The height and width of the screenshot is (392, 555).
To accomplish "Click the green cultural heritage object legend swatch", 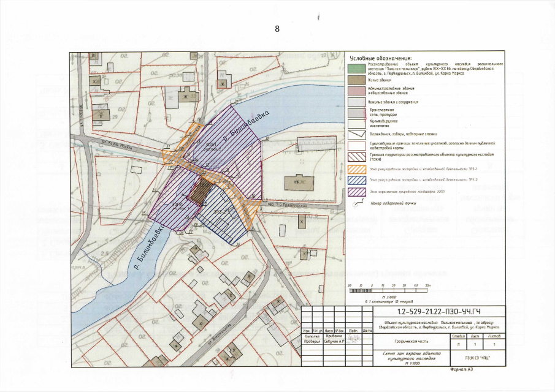I will [x=356, y=67].
